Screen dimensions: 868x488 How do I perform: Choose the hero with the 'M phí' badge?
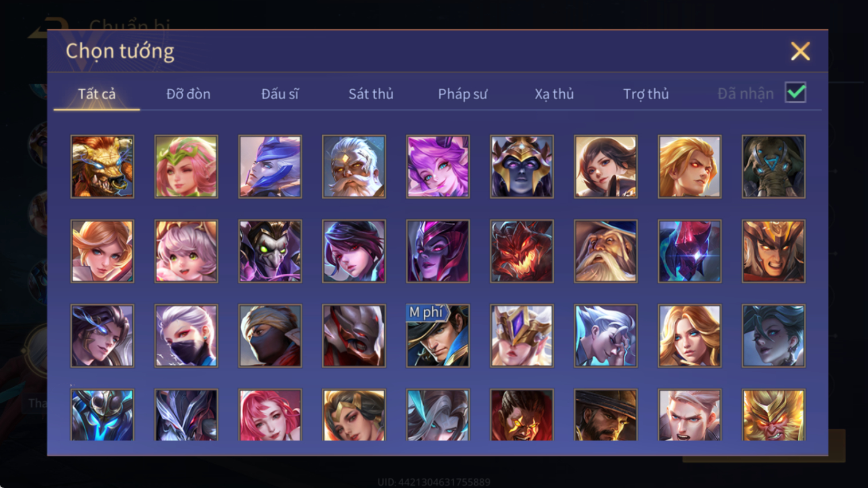tap(438, 336)
